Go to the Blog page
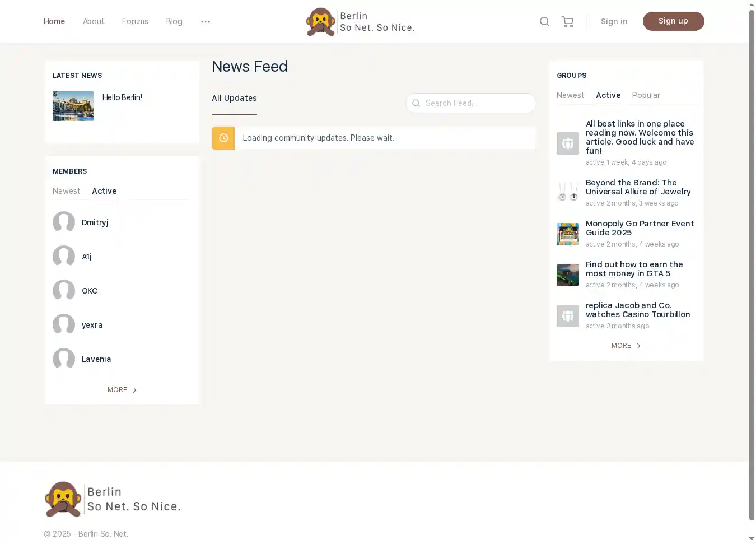The width and height of the screenshot is (756, 544). 174,21
